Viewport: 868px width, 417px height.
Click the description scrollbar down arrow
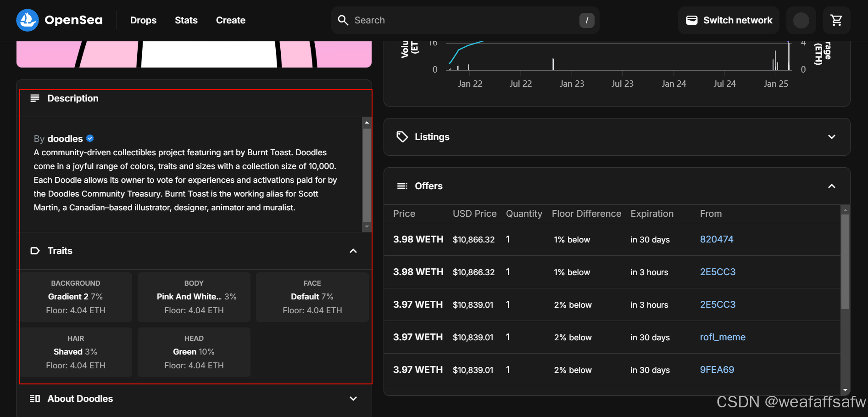(x=367, y=227)
